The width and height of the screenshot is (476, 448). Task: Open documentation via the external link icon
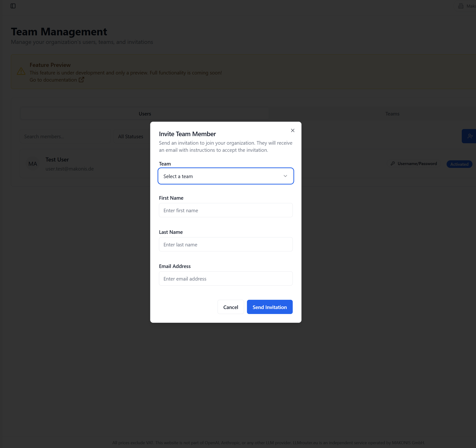[81, 80]
